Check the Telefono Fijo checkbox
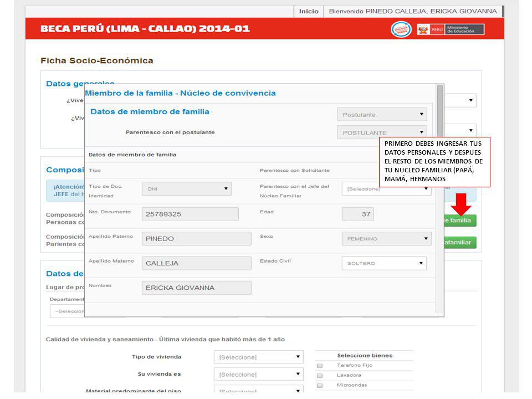Image resolution: width=532 pixels, height=399 pixels. coord(320,366)
